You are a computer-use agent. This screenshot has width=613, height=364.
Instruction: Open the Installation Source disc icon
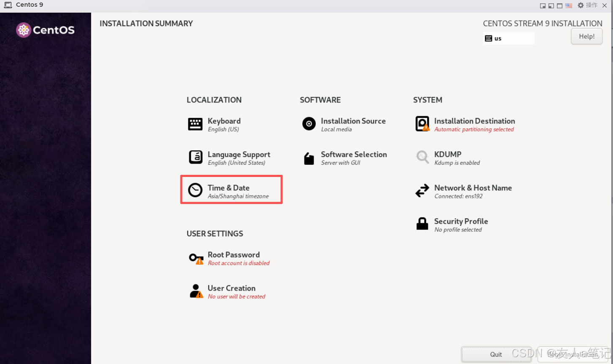click(x=309, y=124)
